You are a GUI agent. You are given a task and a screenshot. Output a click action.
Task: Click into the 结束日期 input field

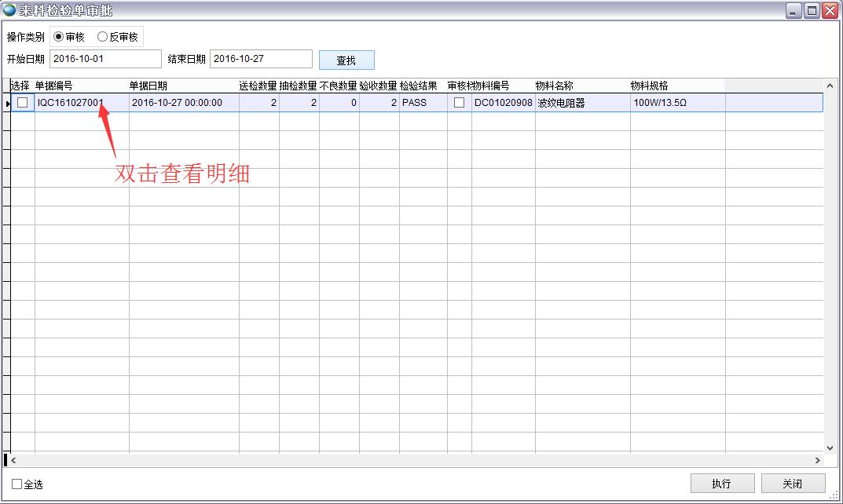click(x=261, y=59)
